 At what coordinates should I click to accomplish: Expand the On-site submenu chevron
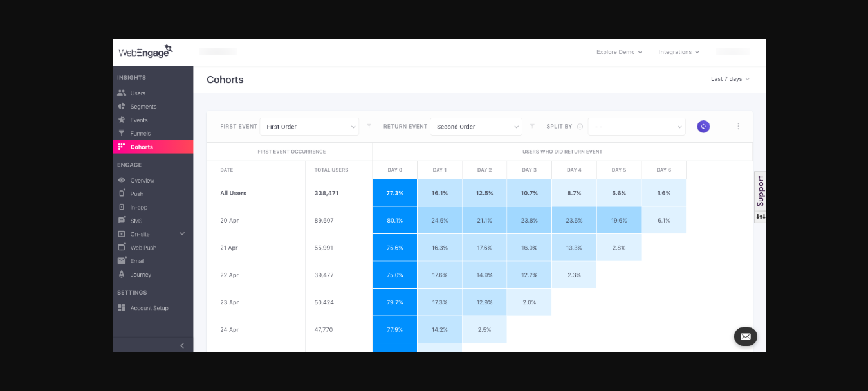click(182, 234)
